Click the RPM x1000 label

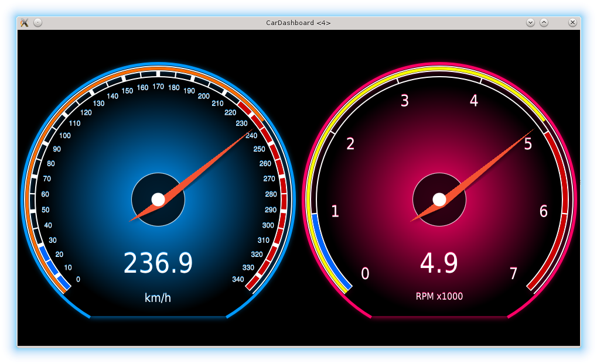(x=439, y=296)
